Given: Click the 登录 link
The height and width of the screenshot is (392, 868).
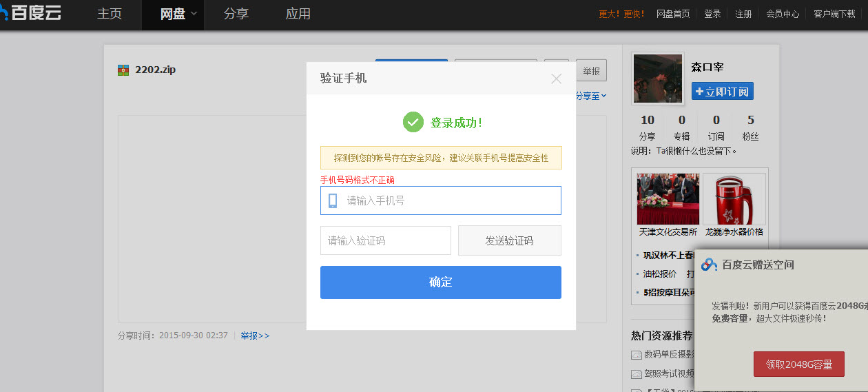Looking at the screenshot, I should [712, 14].
